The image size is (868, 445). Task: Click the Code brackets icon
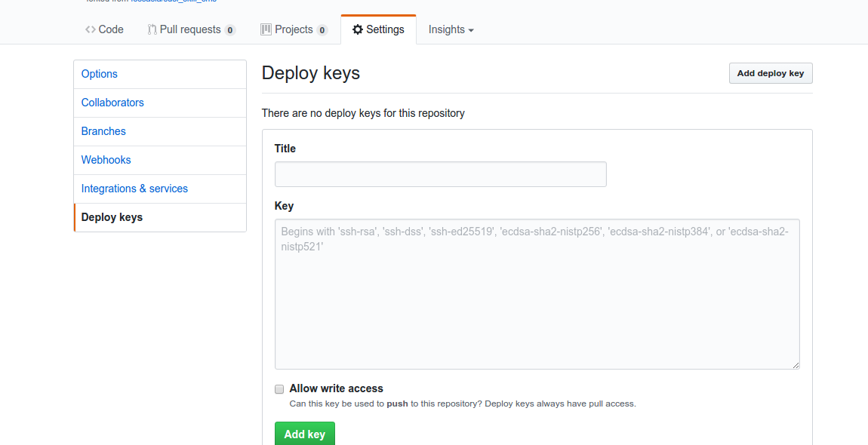point(91,29)
